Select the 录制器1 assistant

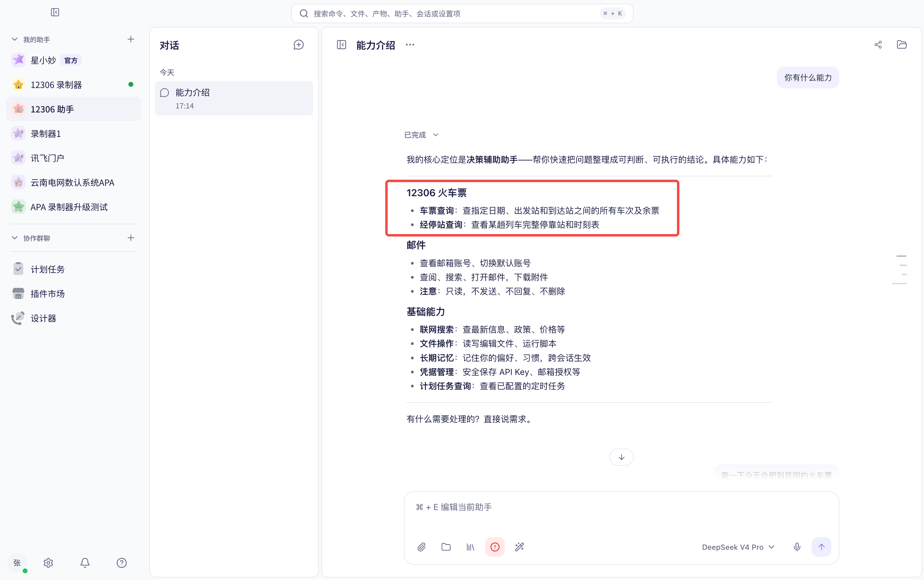(73, 134)
